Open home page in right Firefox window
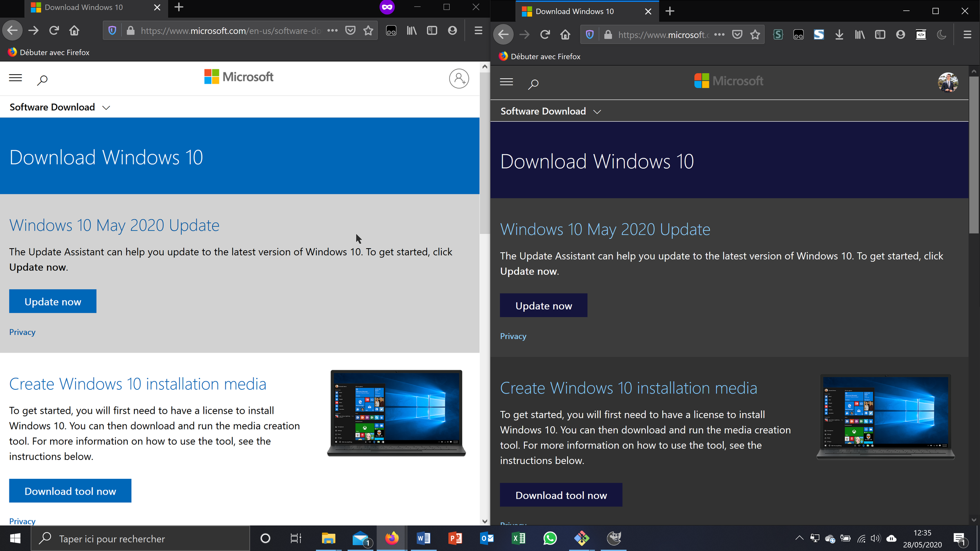 click(x=565, y=35)
